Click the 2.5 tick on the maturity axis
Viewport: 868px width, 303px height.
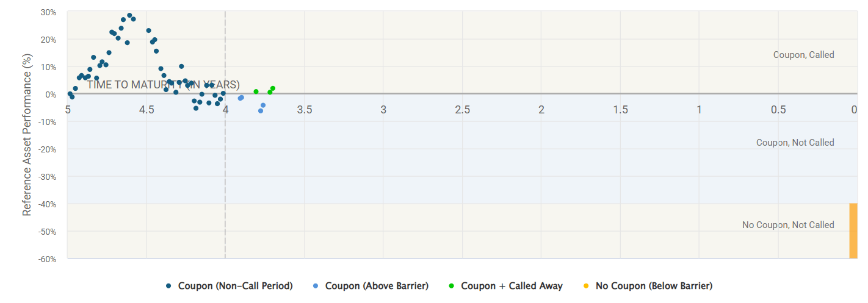click(462, 110)
